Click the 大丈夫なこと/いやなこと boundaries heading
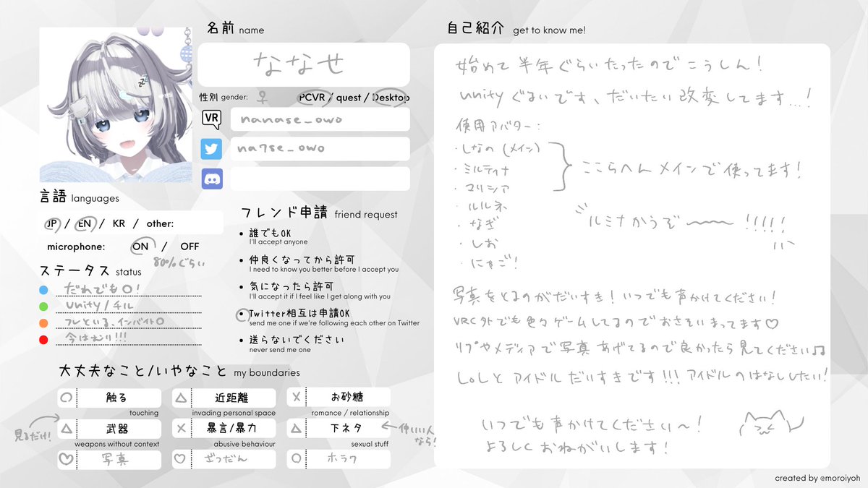 point(179,372)
